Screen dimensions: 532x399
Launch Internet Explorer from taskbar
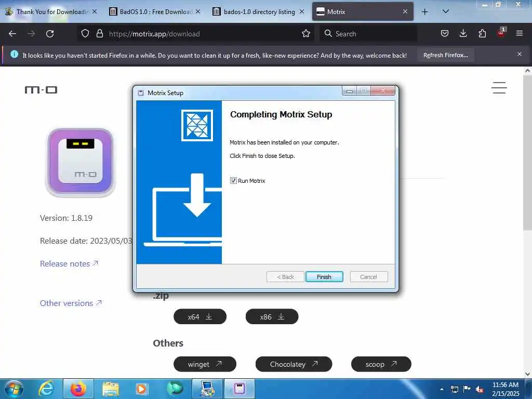coord(46,389)
